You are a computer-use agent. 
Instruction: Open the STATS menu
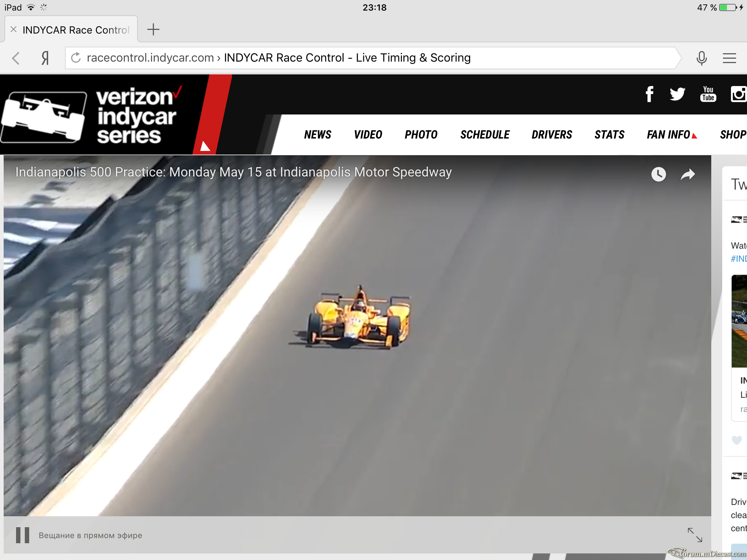pos(609,135)
